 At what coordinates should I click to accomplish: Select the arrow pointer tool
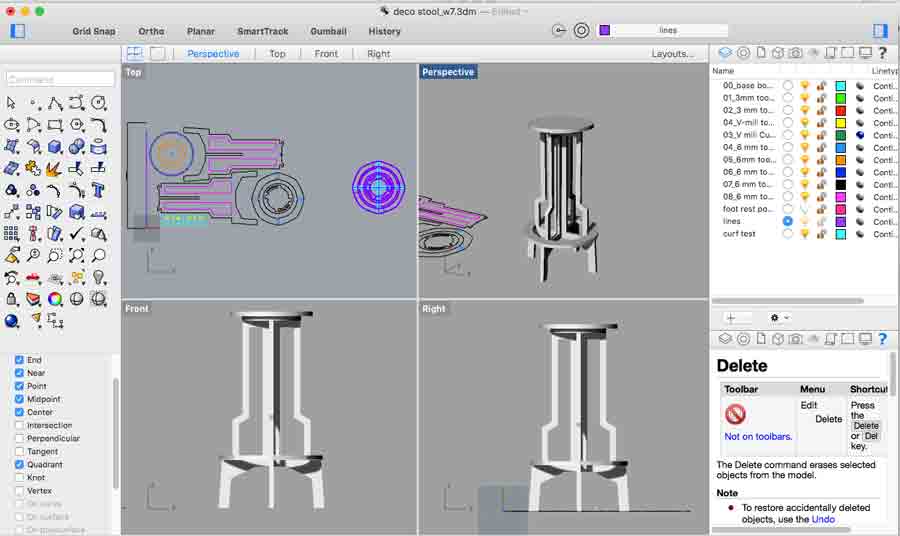11,103
